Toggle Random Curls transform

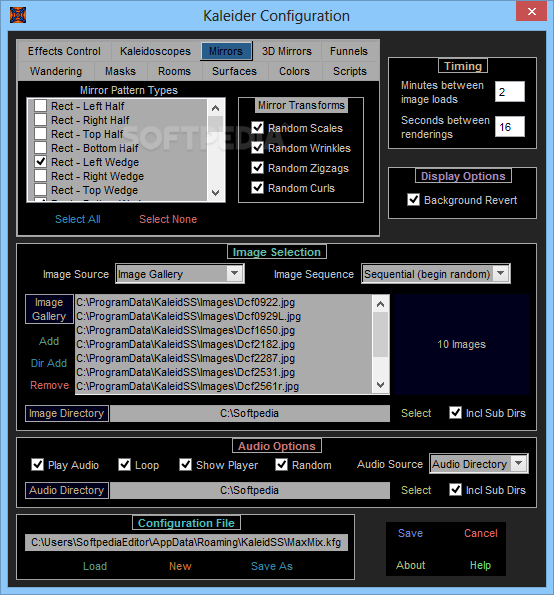[x=258, y=188]
